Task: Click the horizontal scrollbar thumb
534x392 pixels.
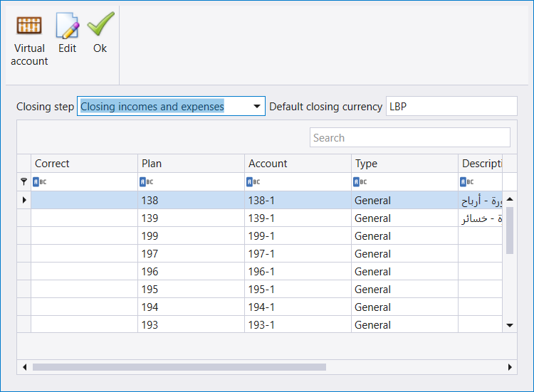Action: point(179,367)
